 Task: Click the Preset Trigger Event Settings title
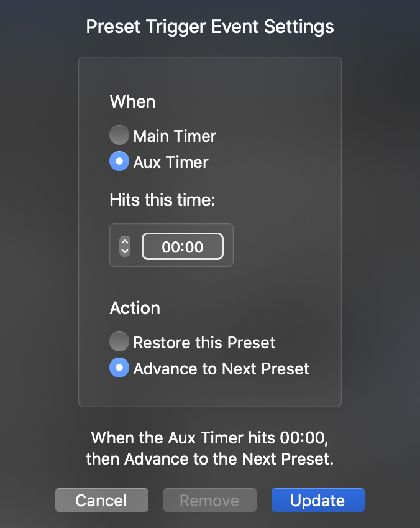(x=210, y=27)
